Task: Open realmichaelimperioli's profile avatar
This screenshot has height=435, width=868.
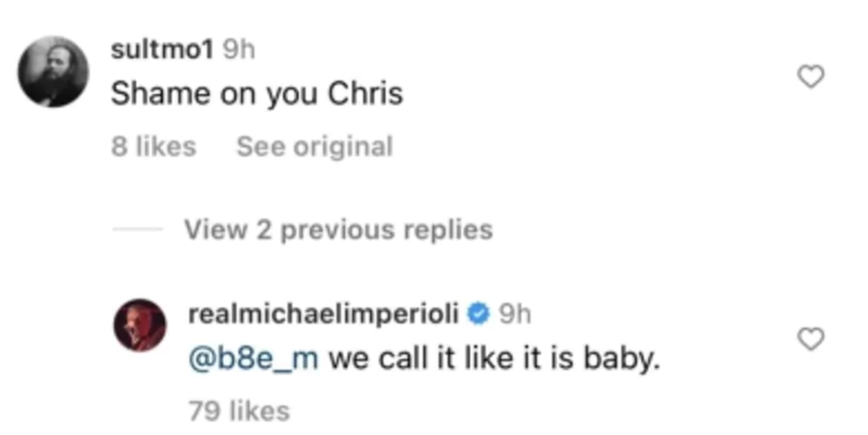Action: pyautogui.click(x=140, y=324)
